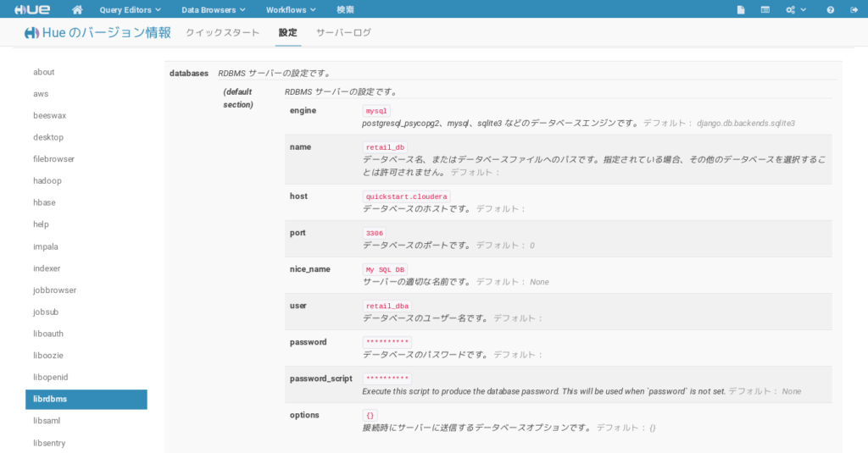Expand the Workflows menu

coord(291,9)
